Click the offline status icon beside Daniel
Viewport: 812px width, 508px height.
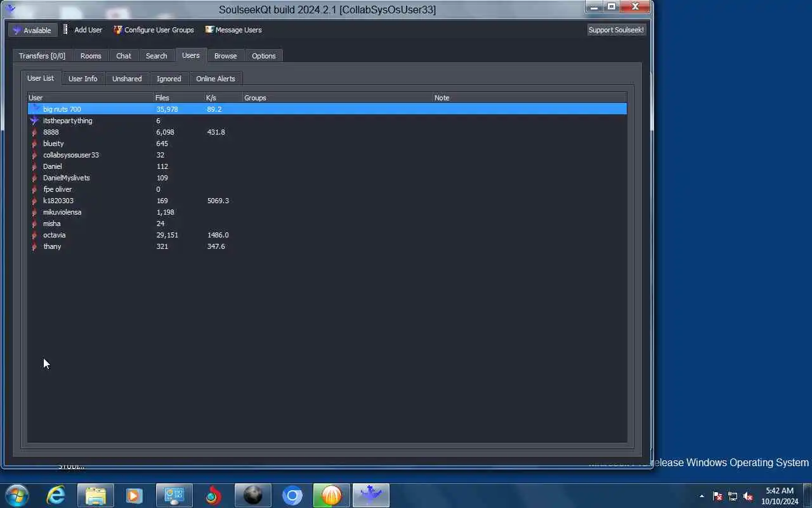35,166
